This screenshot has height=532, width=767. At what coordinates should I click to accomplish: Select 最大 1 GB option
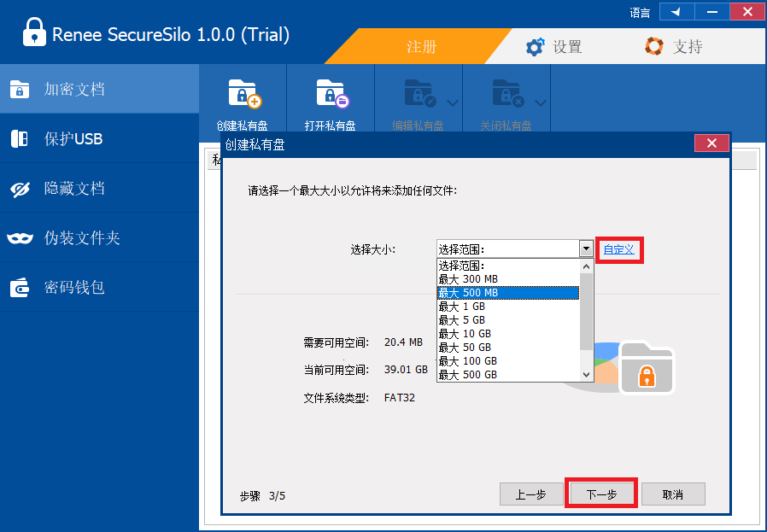pos(507,307)
